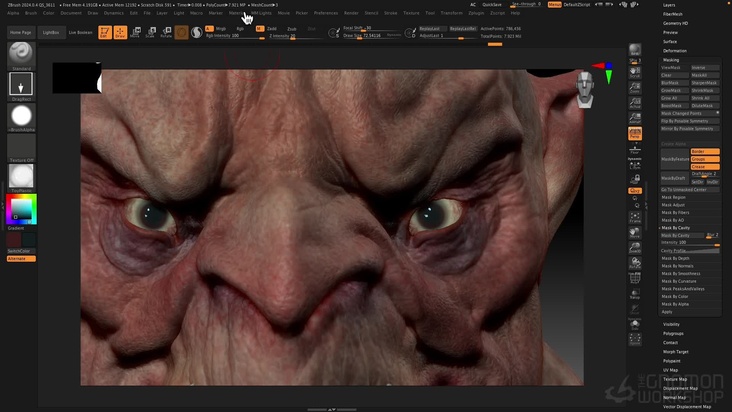Expand the Morph Target subpalette
The height and width of the screenshot is (412, 732).
click(x=676, y=351)
